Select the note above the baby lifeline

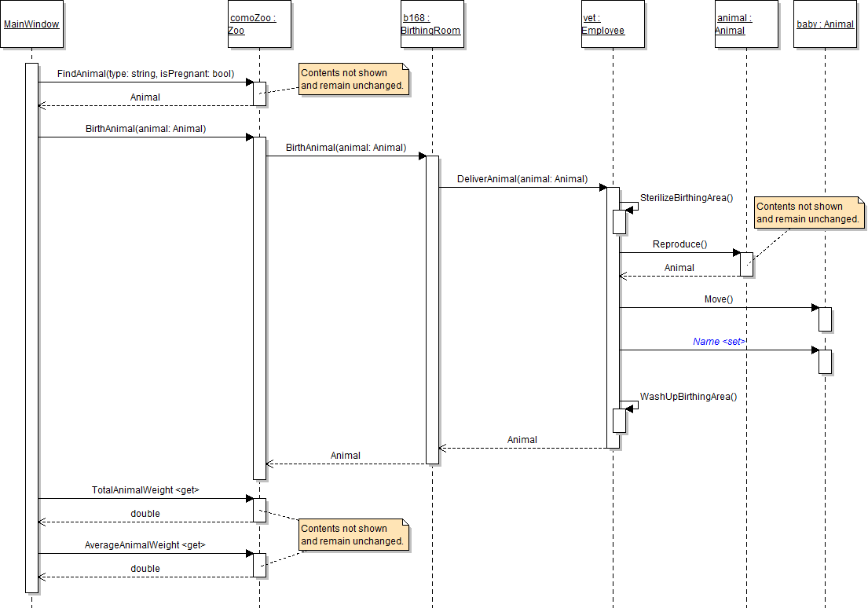pyautogui.click(x=808, y=213)
